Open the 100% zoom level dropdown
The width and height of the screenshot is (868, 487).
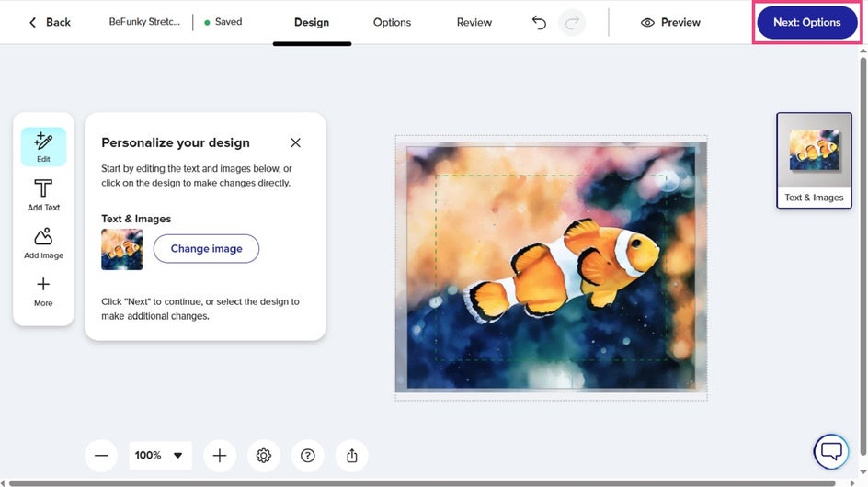pyautogui.click(x=160, y=456)
